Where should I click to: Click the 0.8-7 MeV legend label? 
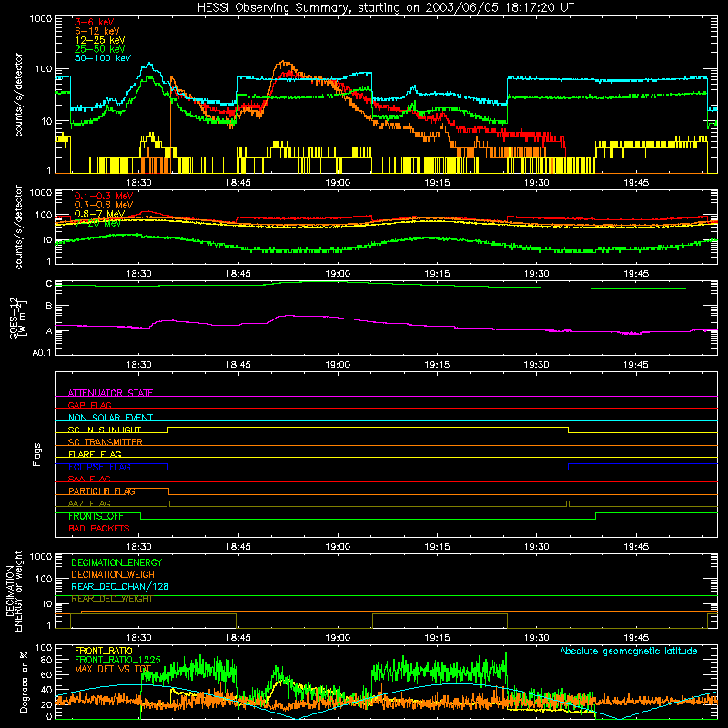click(x=99, y=214)
